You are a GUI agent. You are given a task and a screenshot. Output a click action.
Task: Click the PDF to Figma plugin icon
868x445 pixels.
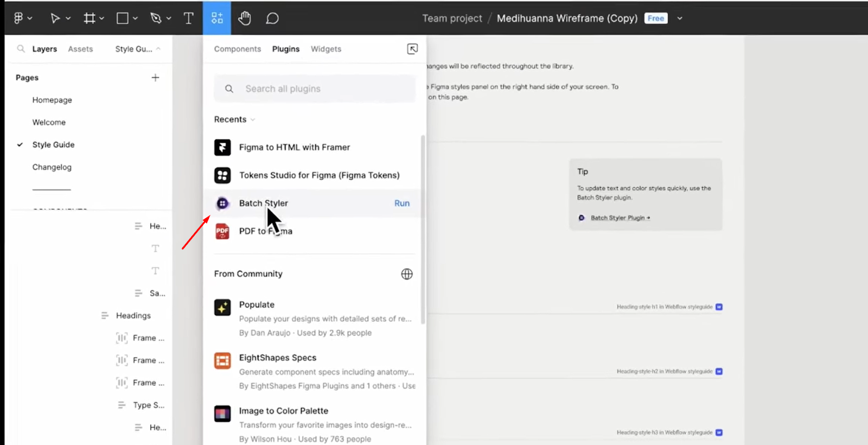point(222,231)
